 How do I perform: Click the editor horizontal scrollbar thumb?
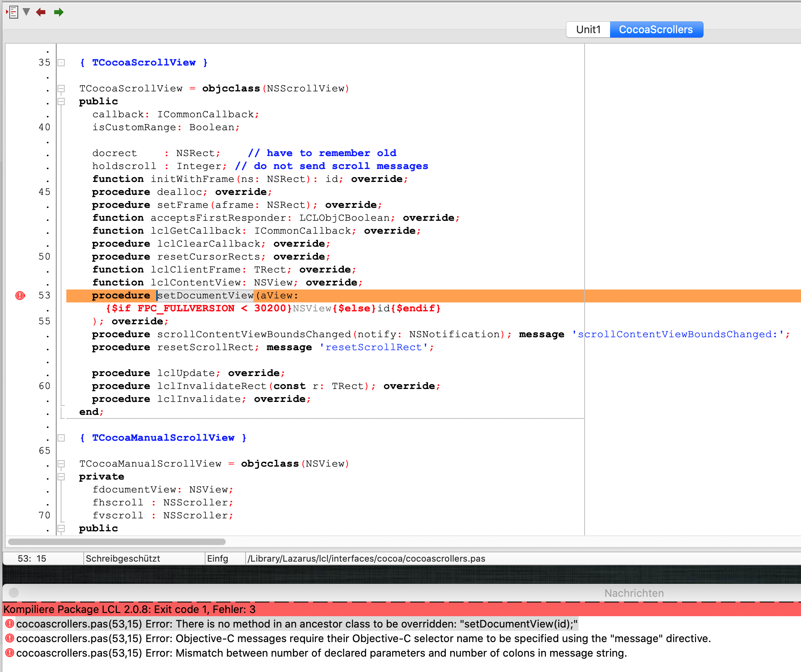click(x=117, y=542)
